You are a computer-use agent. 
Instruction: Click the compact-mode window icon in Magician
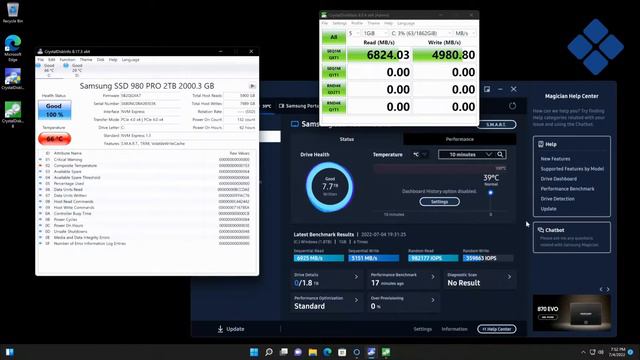(487, 89)
